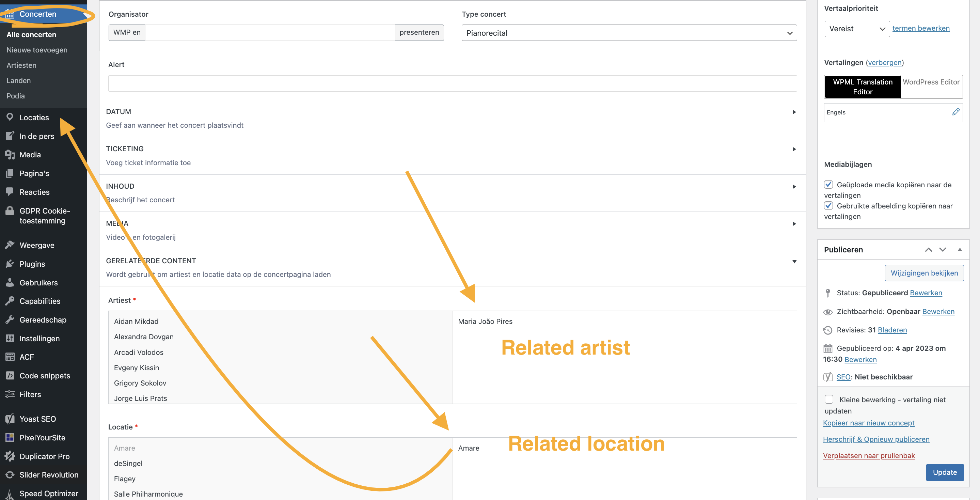Click the Gebruikers user icon
Viewport: 980px width, 500px height.
pyautogui.click(x=10, y=282)
